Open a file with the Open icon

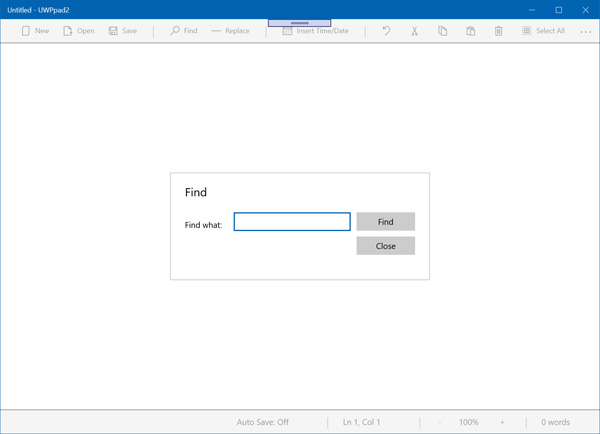[x=68, y=31]
